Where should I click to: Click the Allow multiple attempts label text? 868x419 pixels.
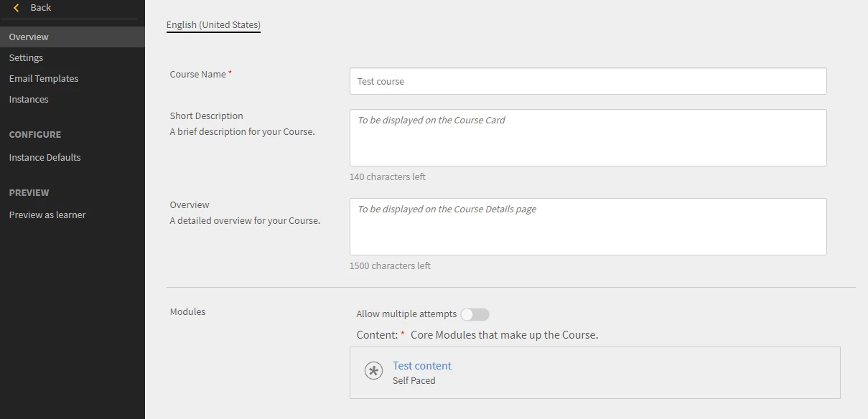coord(406,314)
